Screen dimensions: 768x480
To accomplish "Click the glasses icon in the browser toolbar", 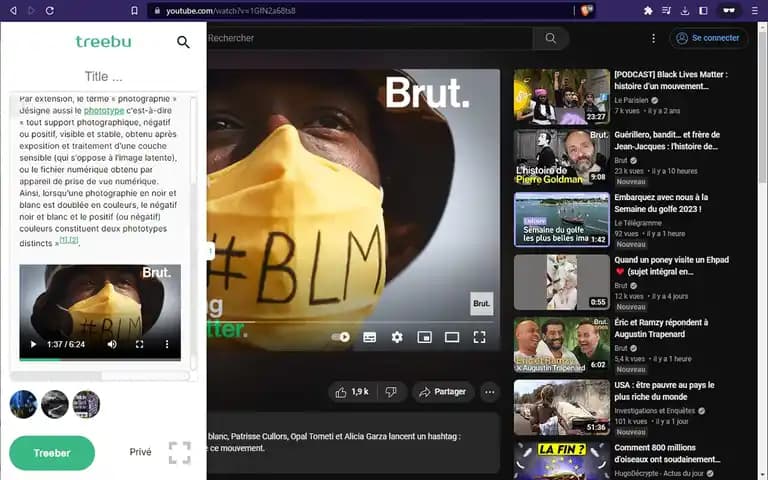I will pyautogui.click(x=729, y=10).
